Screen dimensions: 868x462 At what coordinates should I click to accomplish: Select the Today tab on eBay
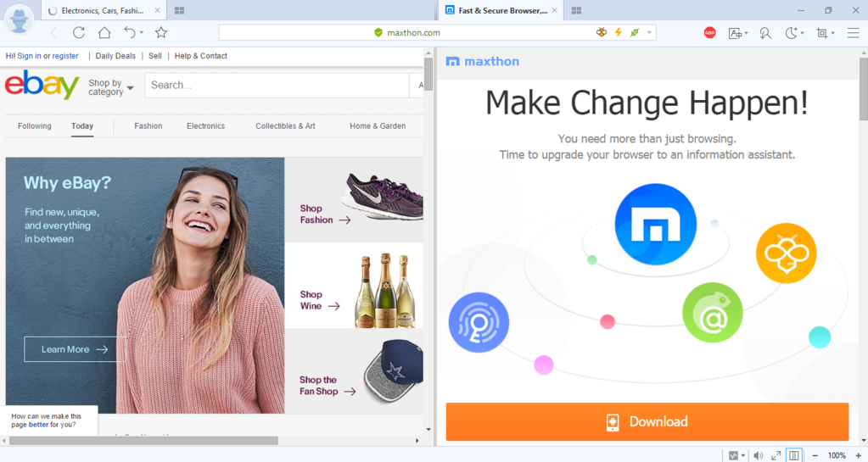tap(82, 126)
